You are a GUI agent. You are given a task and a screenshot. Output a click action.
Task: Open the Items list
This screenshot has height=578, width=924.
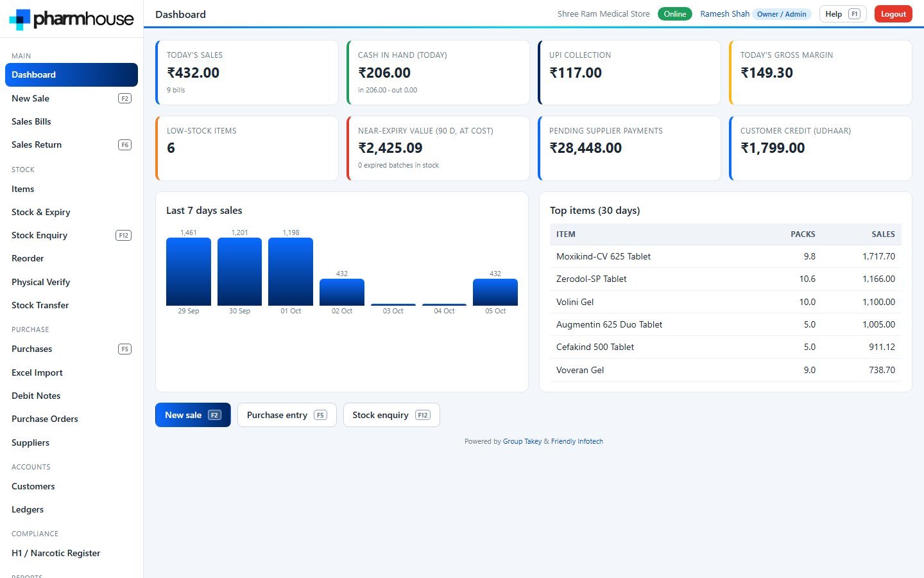coord(71,189)
